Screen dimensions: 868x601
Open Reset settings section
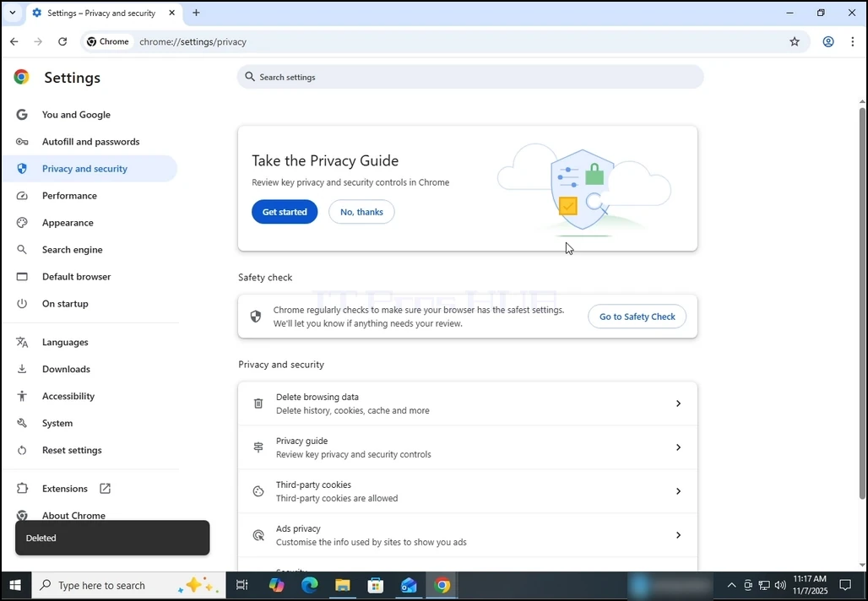tap(72, 451)
